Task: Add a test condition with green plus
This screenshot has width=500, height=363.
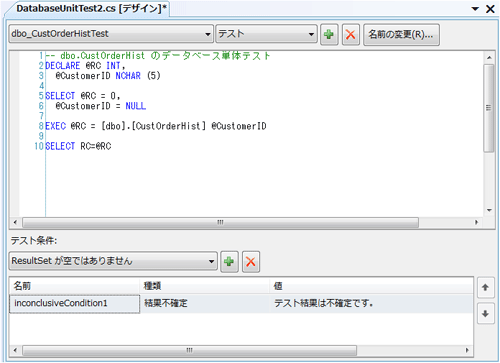Action: [x=229, y=262]
